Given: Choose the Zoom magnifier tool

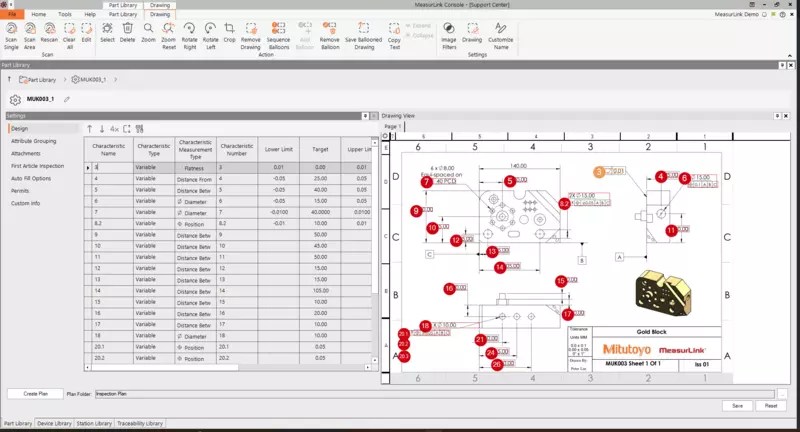Looking at the screenshot, I should tap(148, 32).
